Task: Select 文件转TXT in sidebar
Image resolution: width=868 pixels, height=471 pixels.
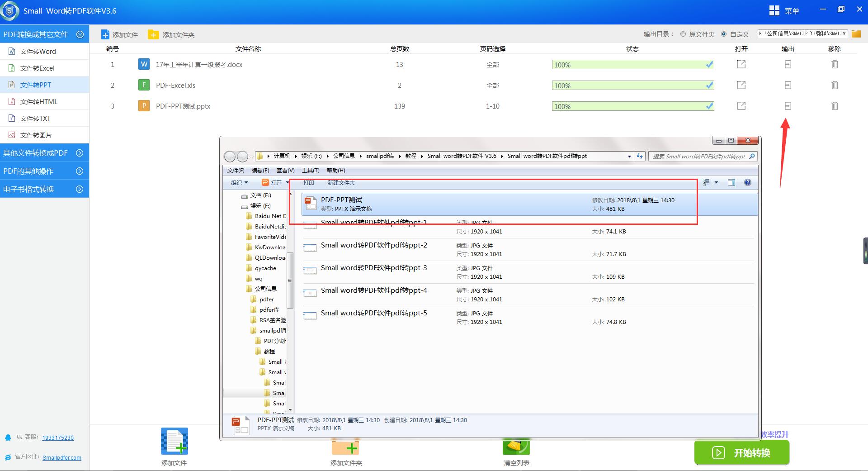Action: pyautogui.click(x=44, y=118)
